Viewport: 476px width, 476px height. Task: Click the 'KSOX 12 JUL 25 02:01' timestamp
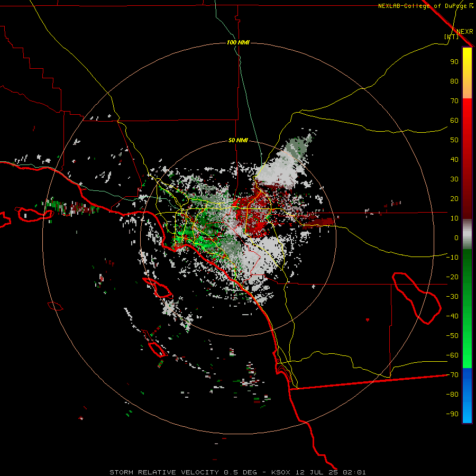click(318, 472)
